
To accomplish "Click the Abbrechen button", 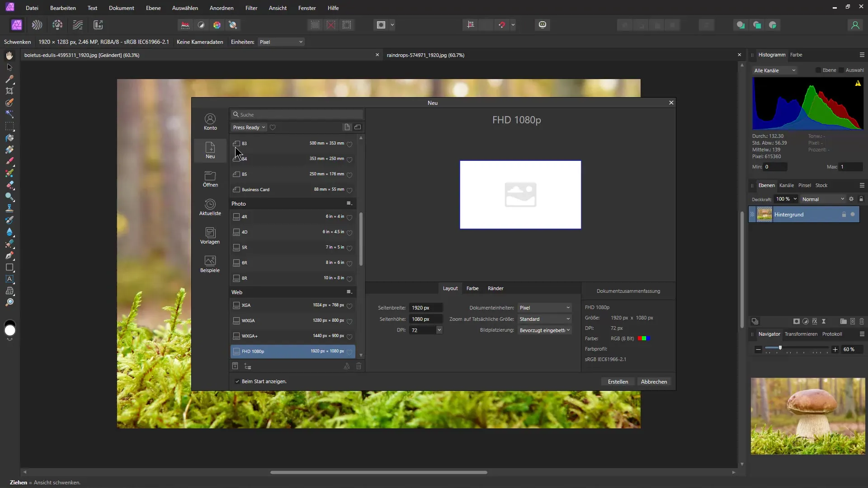I will click(x=654, y=382).
